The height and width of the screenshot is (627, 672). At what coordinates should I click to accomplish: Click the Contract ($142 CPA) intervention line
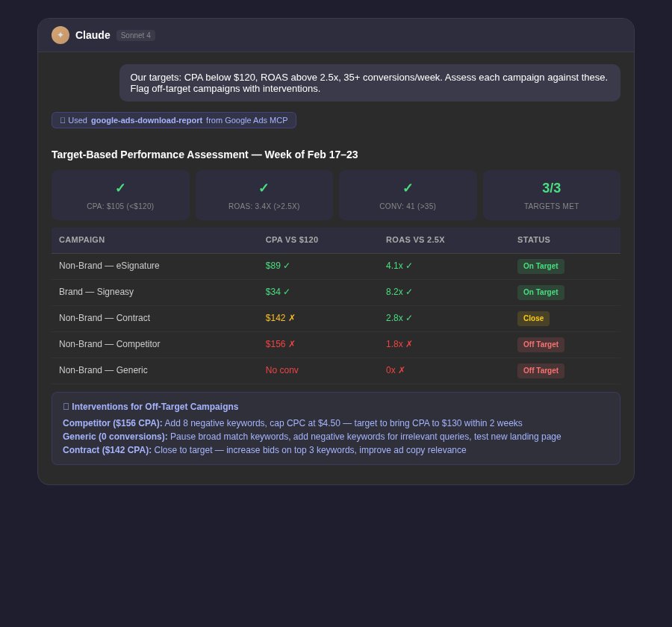tap(264, 450)
